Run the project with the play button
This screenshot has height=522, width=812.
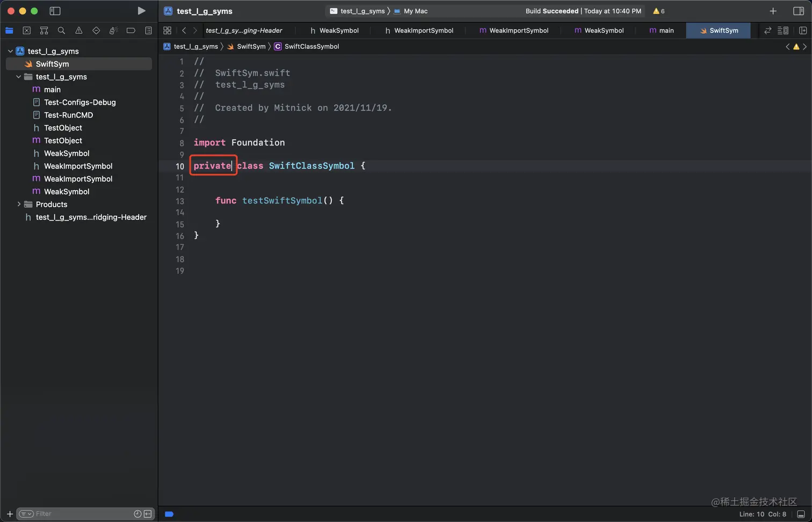pyautogui.click(x=141, y=11)
